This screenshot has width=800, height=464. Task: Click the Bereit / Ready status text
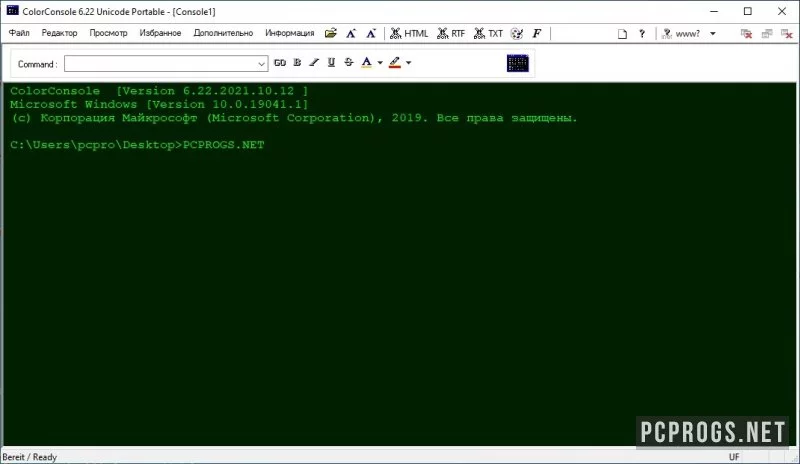coord(30,457)
